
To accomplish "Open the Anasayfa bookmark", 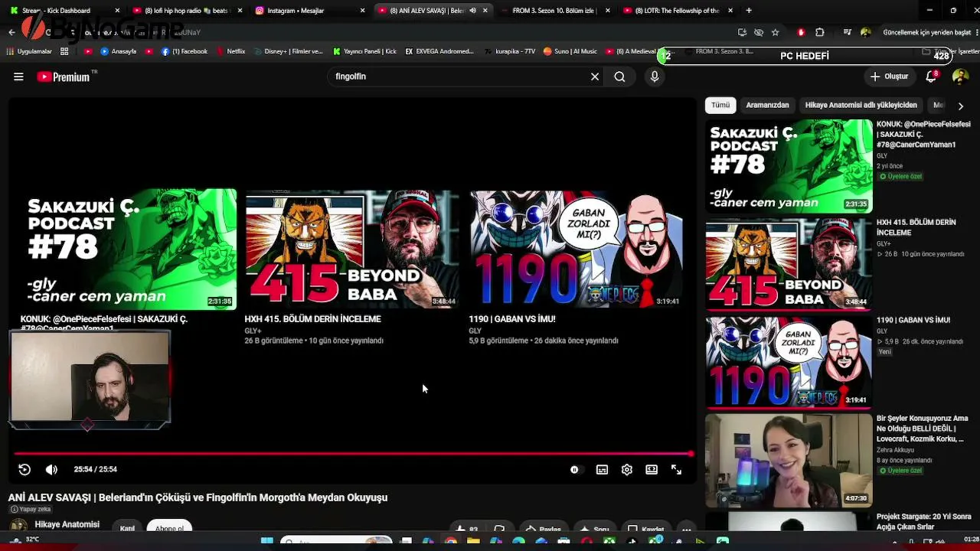I will 119,51.
